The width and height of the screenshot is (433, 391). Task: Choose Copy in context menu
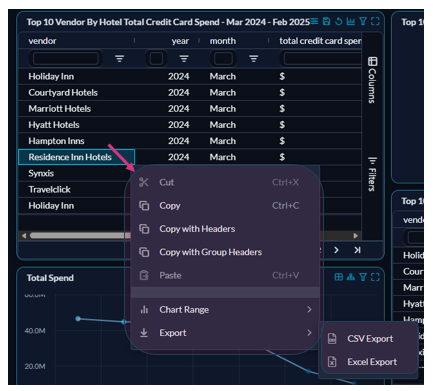click(x=225, y=206)
